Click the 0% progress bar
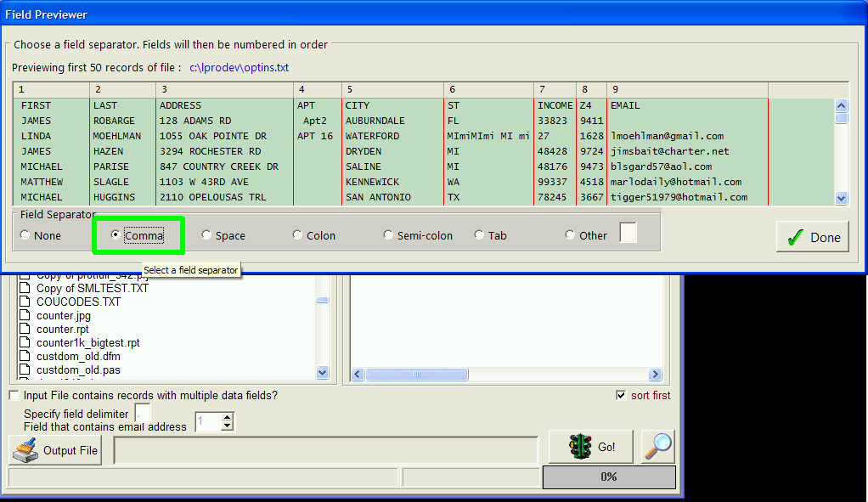The width and height of the screenshot is (868, 502). pyautogui.click(x=609, y=477)
